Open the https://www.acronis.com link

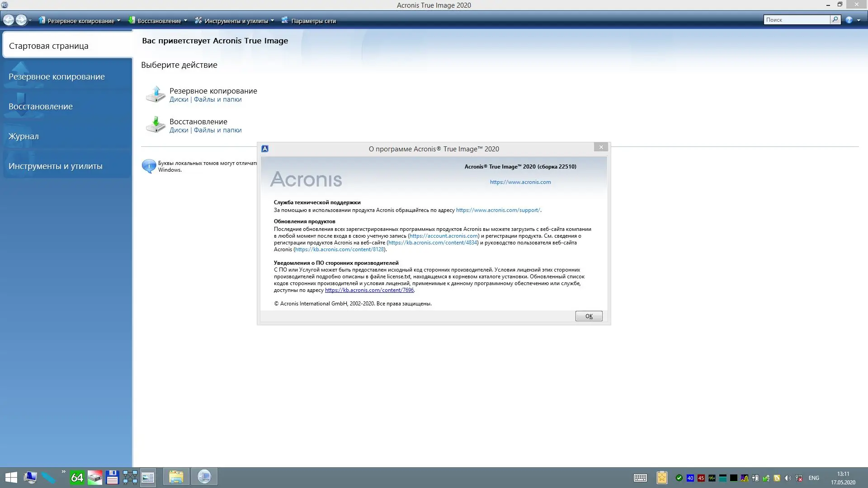click(520, 182)
